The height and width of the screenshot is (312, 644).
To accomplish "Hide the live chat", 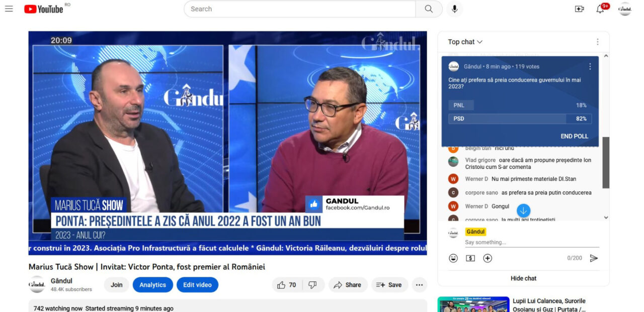I will coord(523,278).
